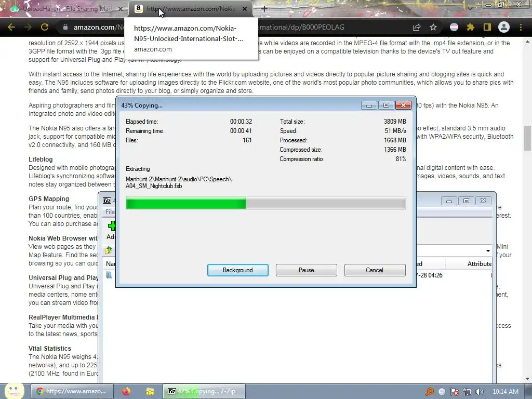Click the Files count 161 value
532x399 pixels.
(247, 140)
